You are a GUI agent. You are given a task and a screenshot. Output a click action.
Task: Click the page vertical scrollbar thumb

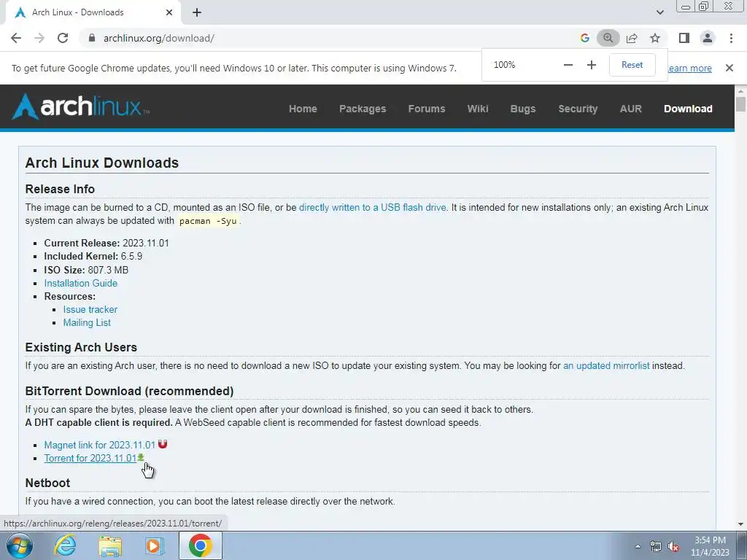tap(740, 104)
